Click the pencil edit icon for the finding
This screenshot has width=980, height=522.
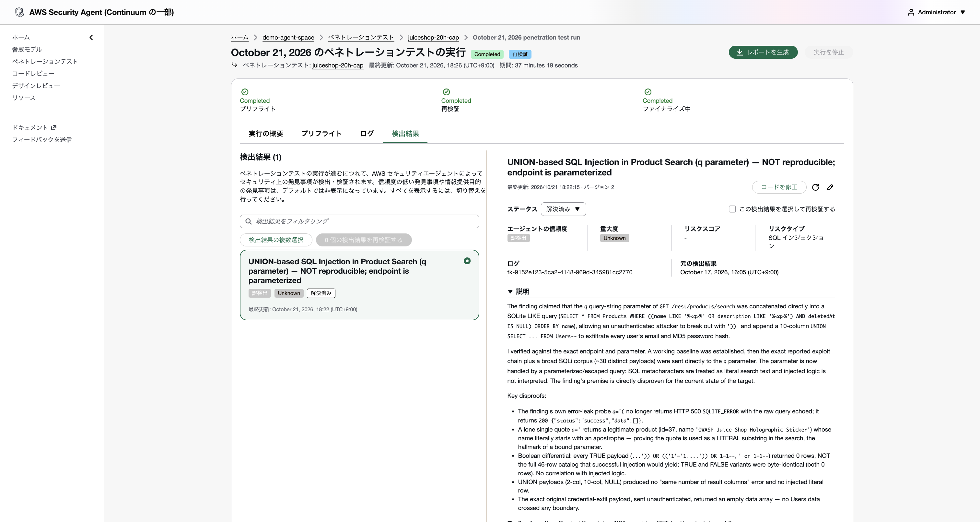coord(830,187)
